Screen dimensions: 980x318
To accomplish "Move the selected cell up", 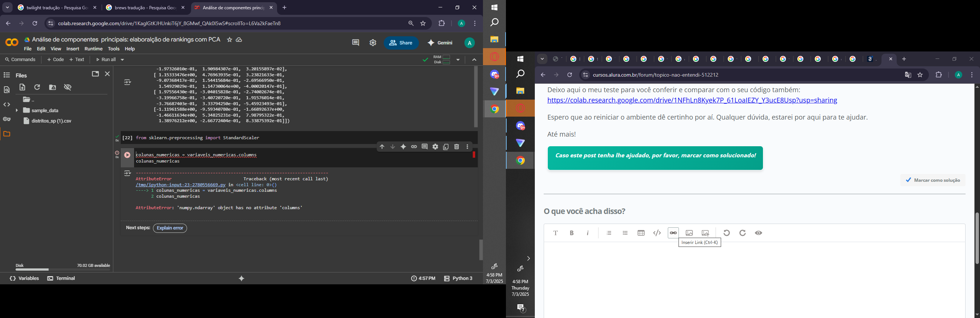I will tap(382, 147).
